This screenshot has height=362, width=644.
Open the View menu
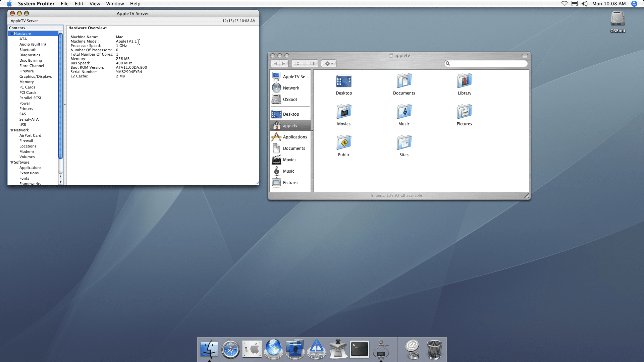click(95, 4)
